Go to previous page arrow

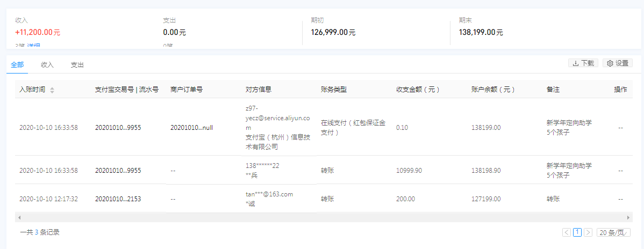pos(567,232)
